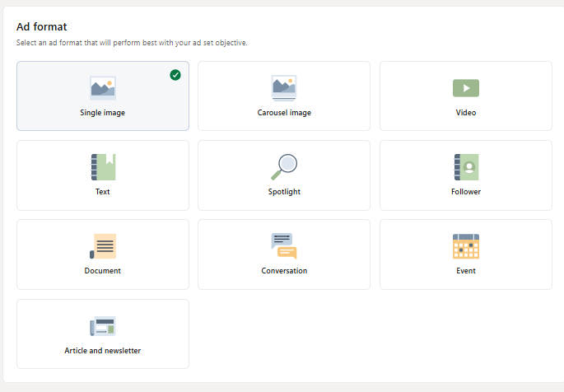The image size is (564, 392).
Task: Select the Article and newsletter label
Action: pyautogui.click(x=103, y=351)
